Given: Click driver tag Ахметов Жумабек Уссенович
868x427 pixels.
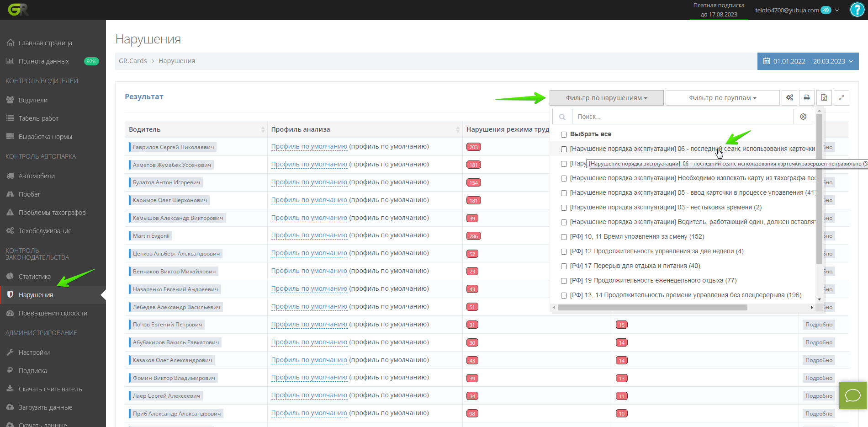Looking at the screenshot, I should click(172, 165).
